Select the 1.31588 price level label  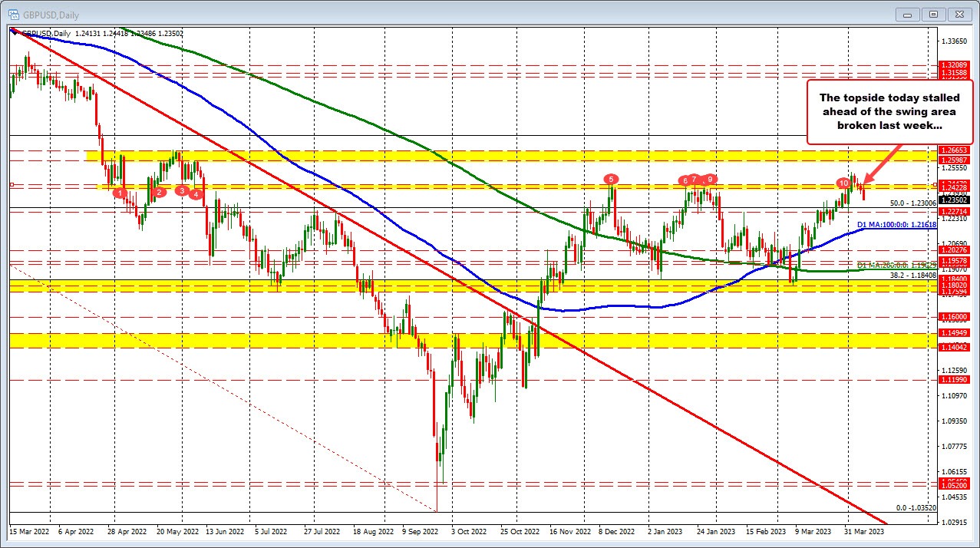point(955,73)
